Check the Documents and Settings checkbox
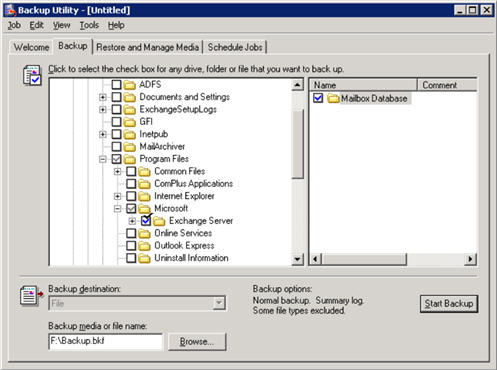This screenshot has height=370, width=497. 116,97
